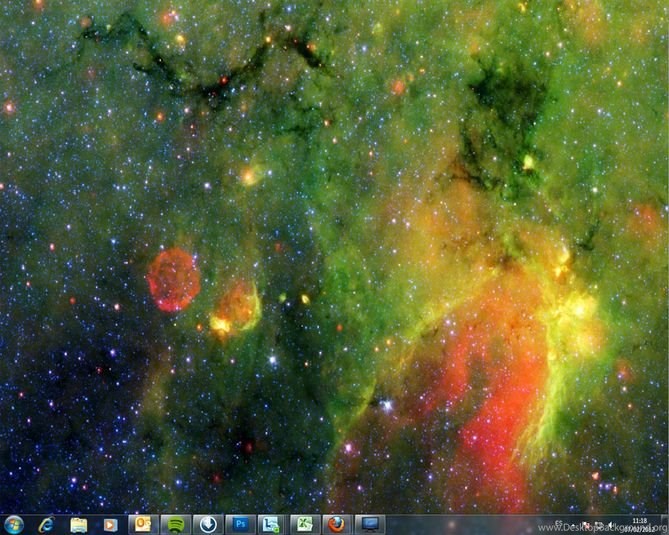Open Microsoft Excel in the taskbar

click(301, 524)
